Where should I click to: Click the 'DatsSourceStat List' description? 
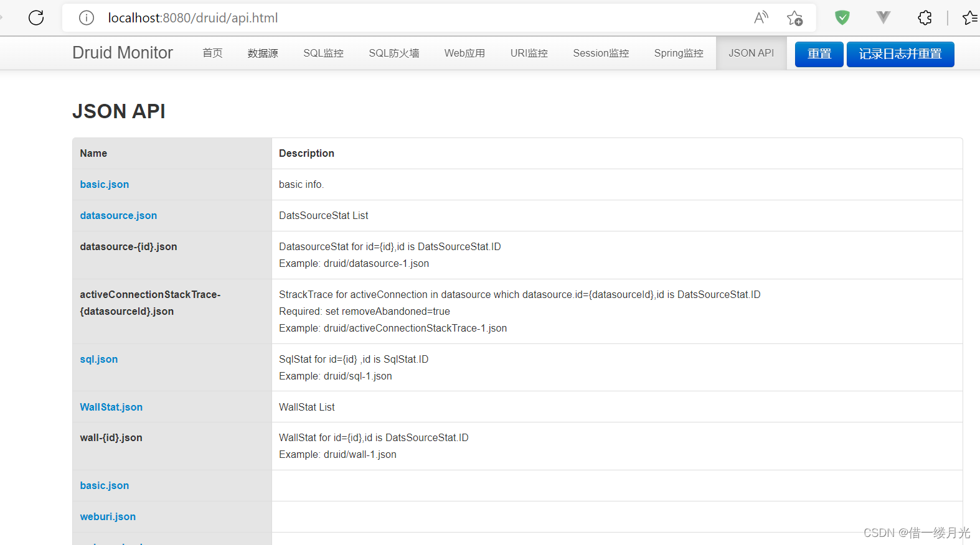coord(324,215)
